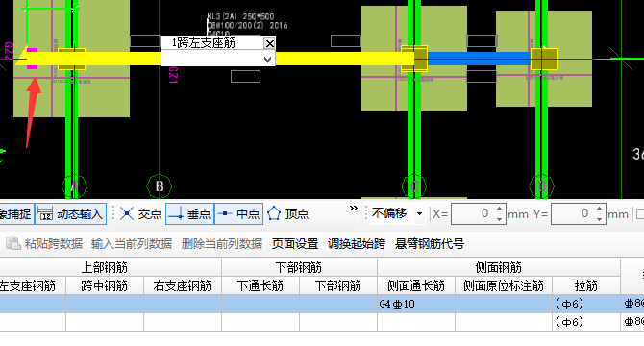Click the lower 下部钢筋 column header

click(x=338, y=285)
